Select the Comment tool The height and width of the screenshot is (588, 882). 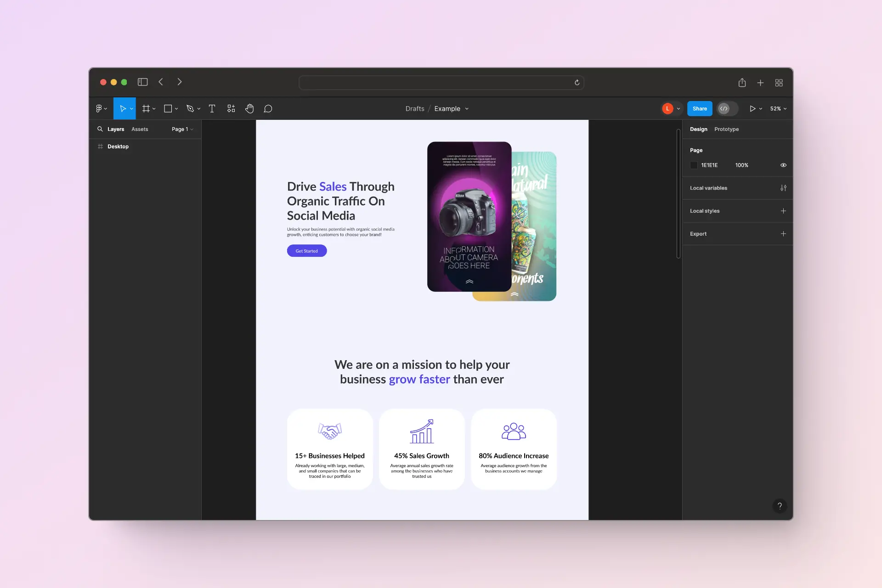(x=268, y=109)
